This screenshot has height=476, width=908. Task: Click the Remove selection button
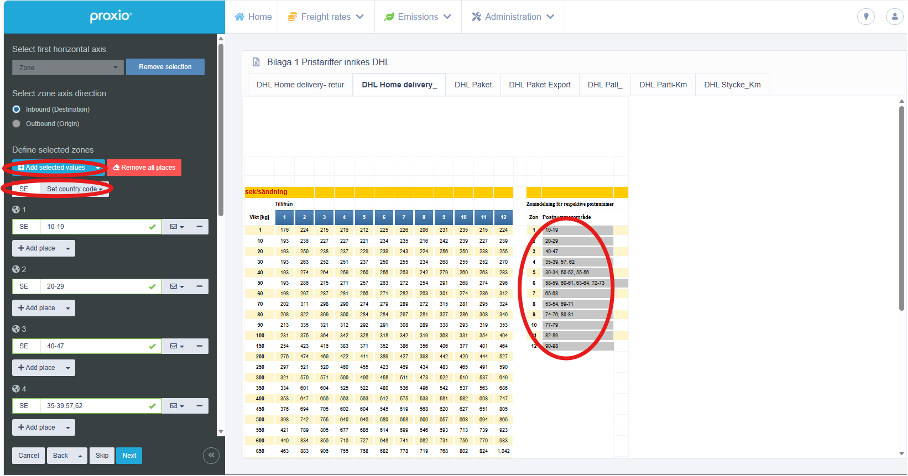(x=165, y=67)
